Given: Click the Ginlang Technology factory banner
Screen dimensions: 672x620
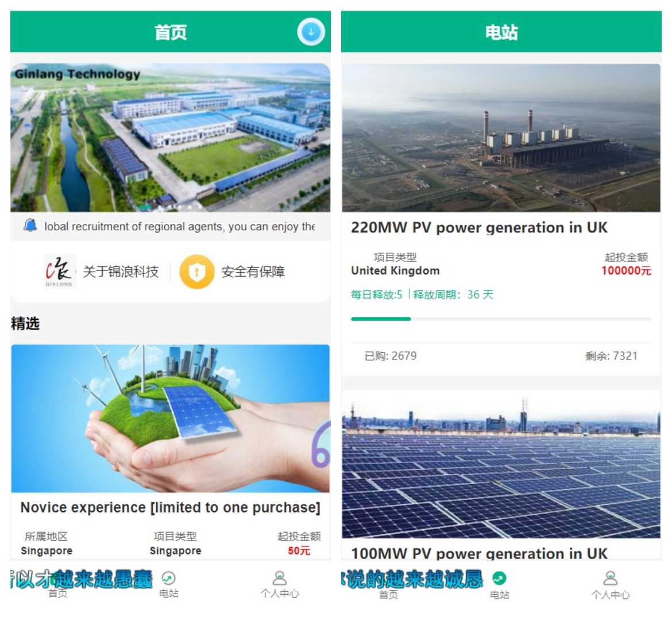Looking at the screenshot, I should [170, 138].
